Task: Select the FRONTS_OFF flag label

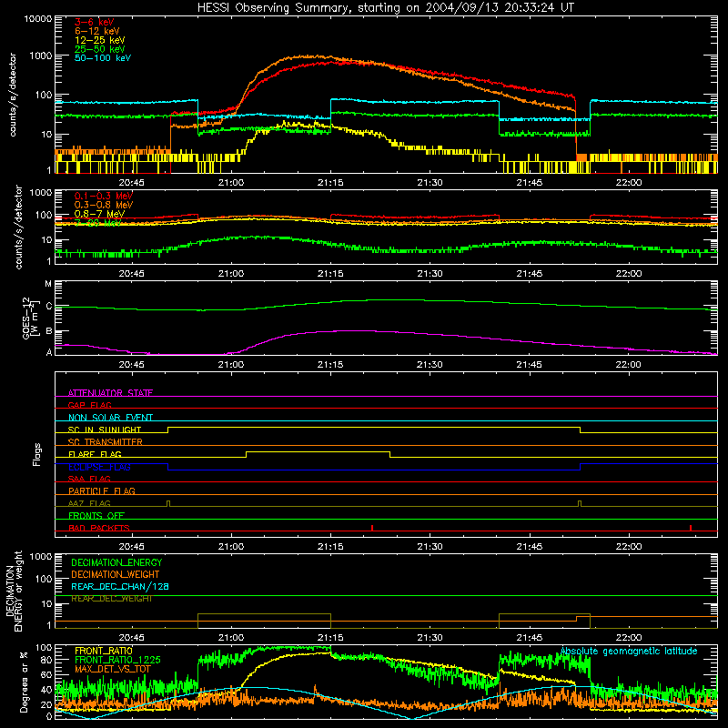Action: tap(96, 515)
